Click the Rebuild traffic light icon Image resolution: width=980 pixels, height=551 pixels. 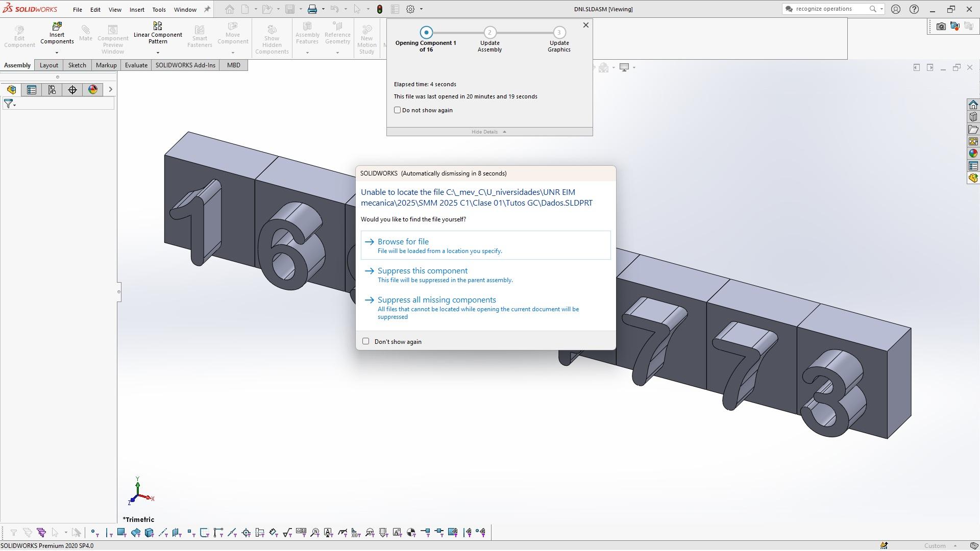(x=380, y=9)
